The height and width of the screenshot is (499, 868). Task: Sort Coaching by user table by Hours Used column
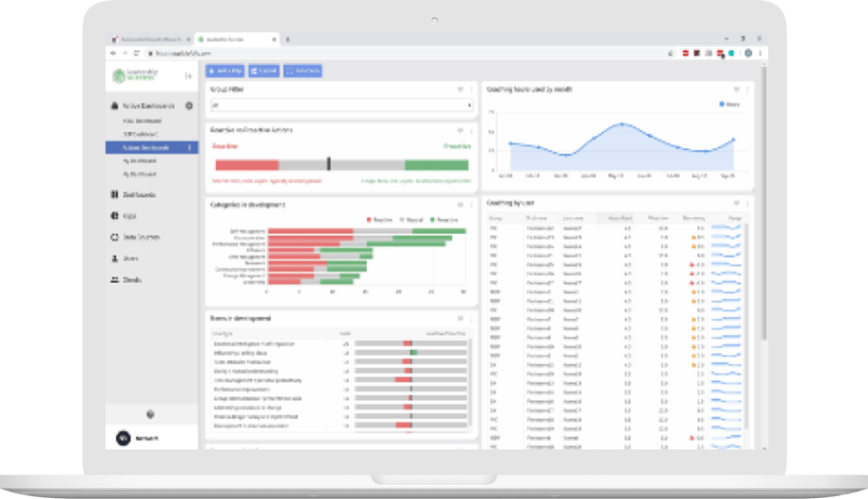pos(620,218)
